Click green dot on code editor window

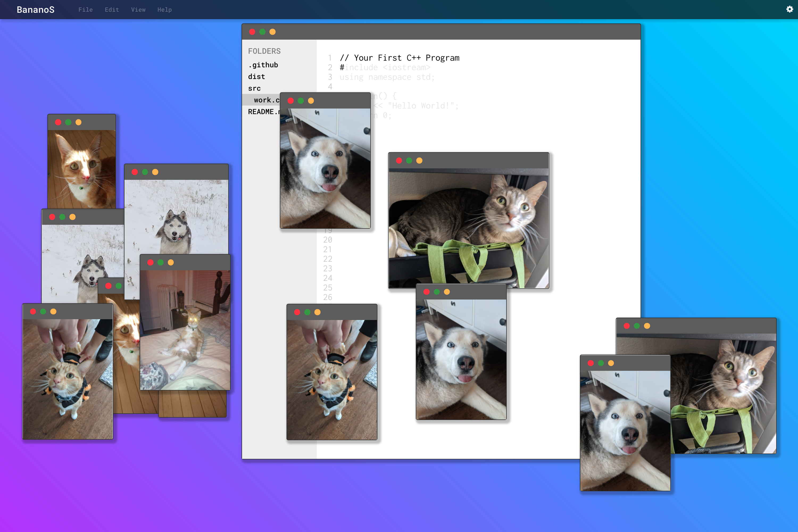(x=262, y=32)
